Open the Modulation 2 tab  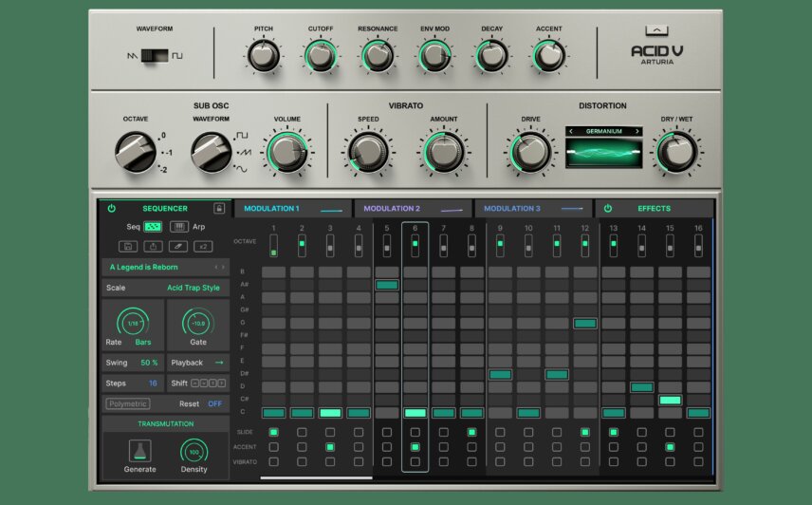point(414,208)
